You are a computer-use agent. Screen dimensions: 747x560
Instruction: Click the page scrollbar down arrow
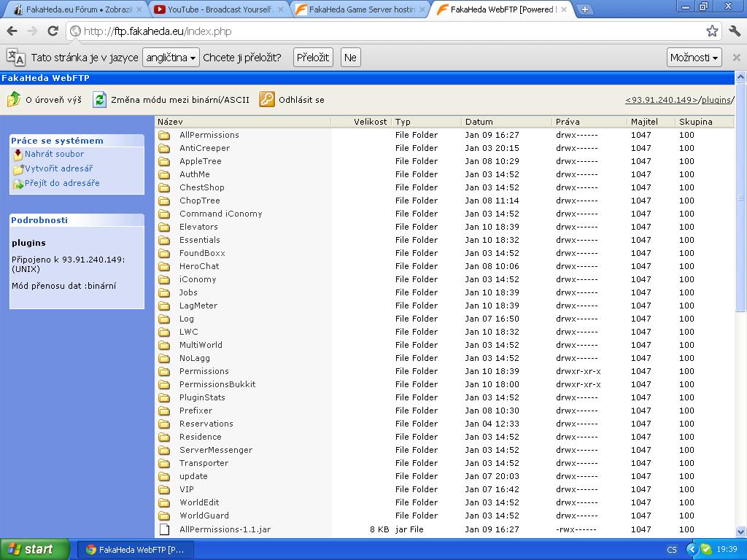[740, 532]
